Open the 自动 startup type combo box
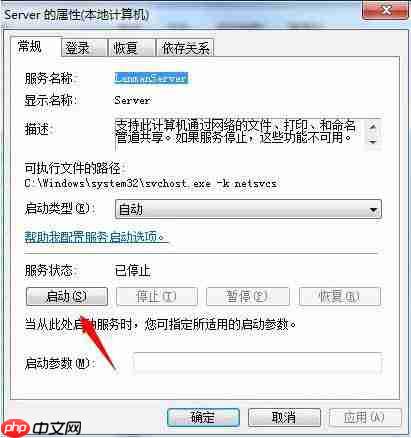 (248, 210)
